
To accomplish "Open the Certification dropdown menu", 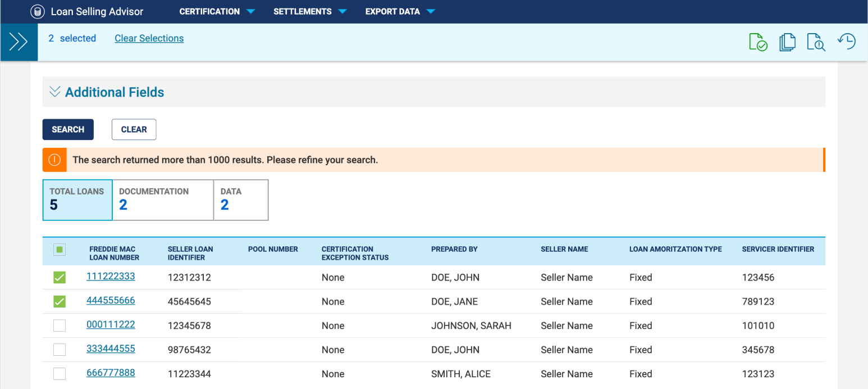I will [x=217, y=11].
